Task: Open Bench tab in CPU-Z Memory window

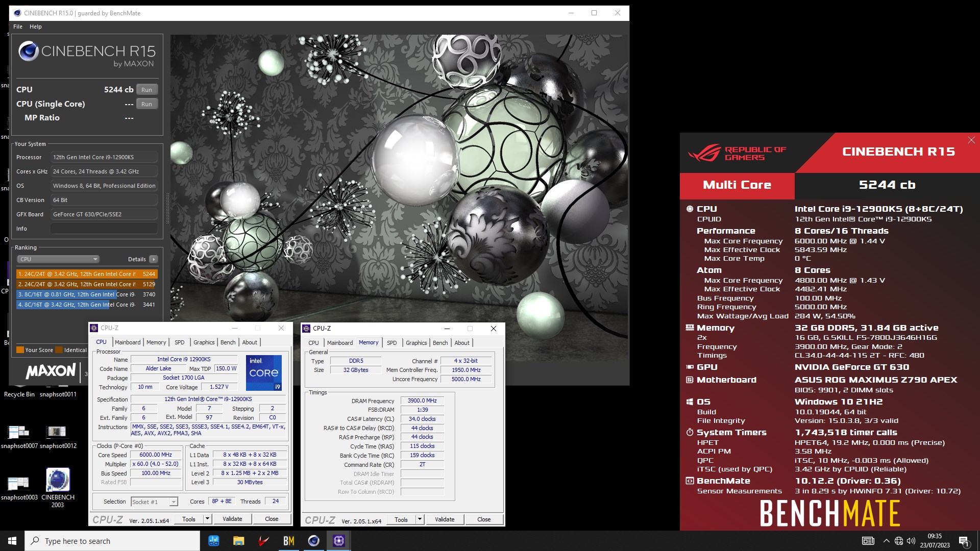Action: tap(440, 343)
